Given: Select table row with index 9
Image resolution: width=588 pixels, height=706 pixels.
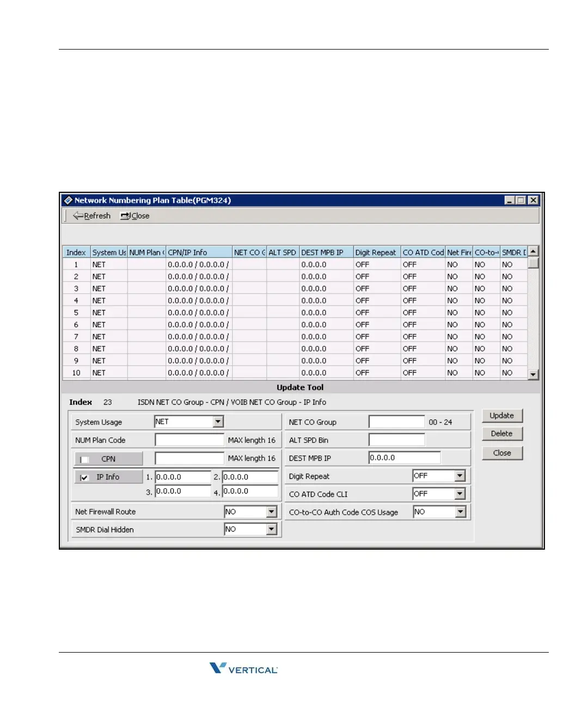Looking at the screenshot, I should (295, 361).
